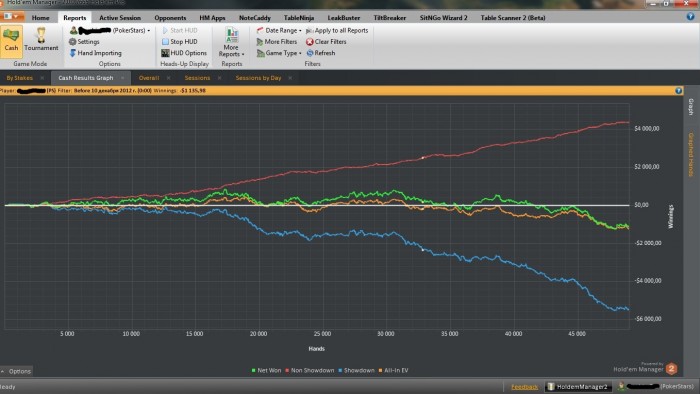Click Apply to all Reports button
This screenshot has height=394, width=700.
pos(337,30)
